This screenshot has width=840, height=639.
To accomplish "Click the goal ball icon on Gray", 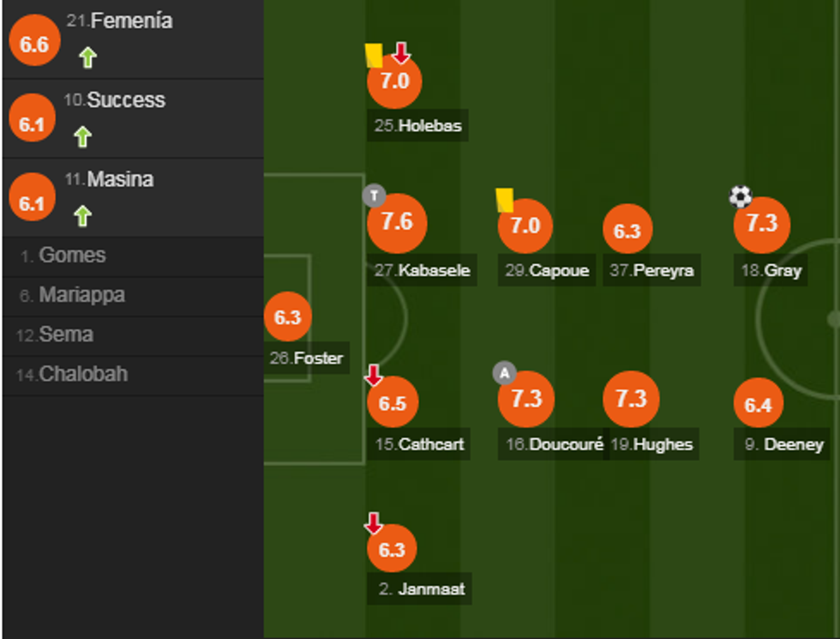I will 740,197.
